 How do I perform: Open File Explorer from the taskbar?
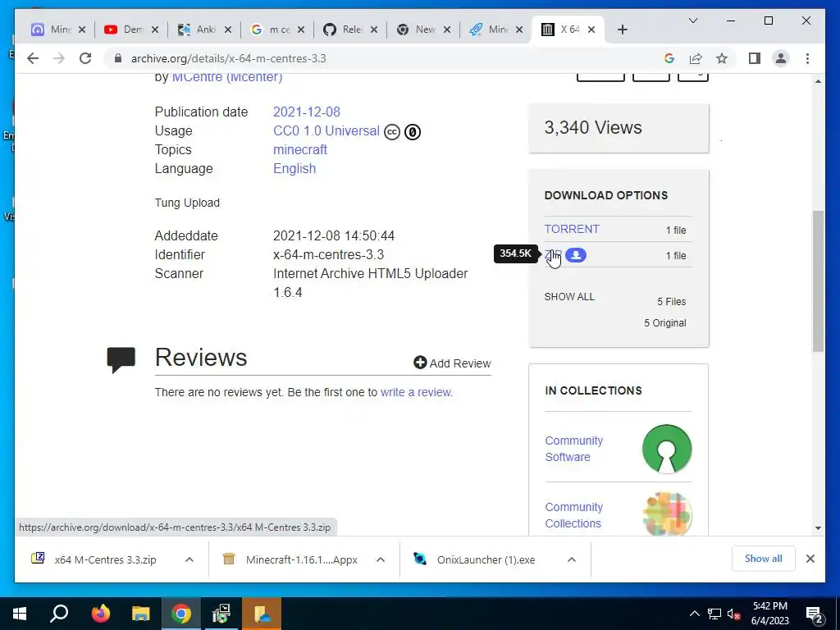coord(140,614)
